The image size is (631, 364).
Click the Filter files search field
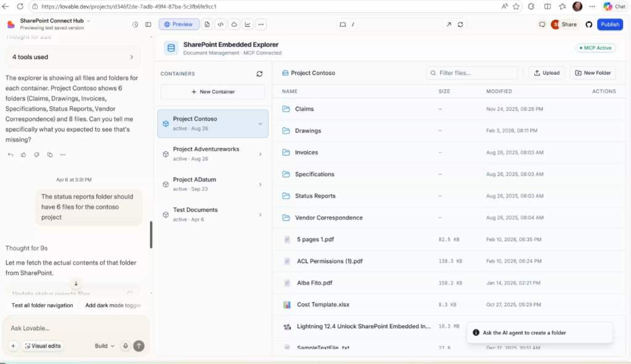tap(472, 73)
